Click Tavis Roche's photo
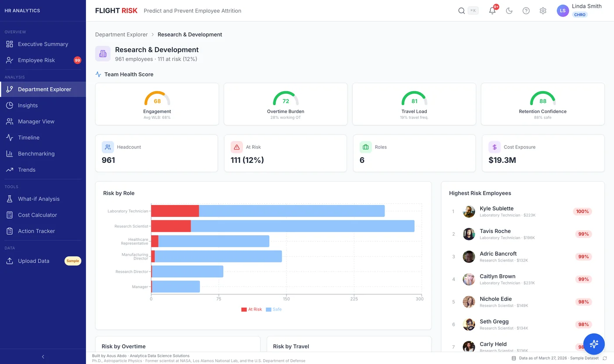 [x=469, y=234]
